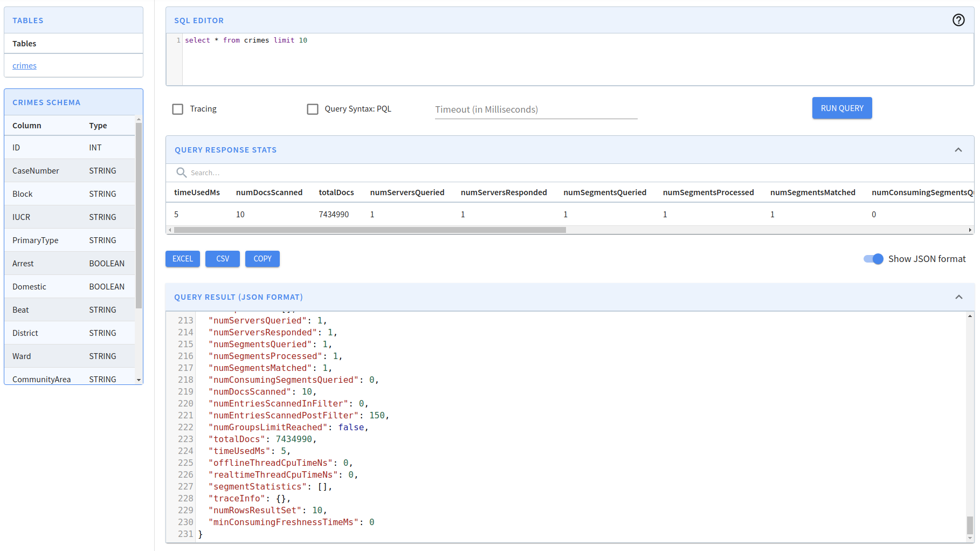Collapse the Query Result JSON panel
This screenshot has width=980, height=551.
click(958, 297)
